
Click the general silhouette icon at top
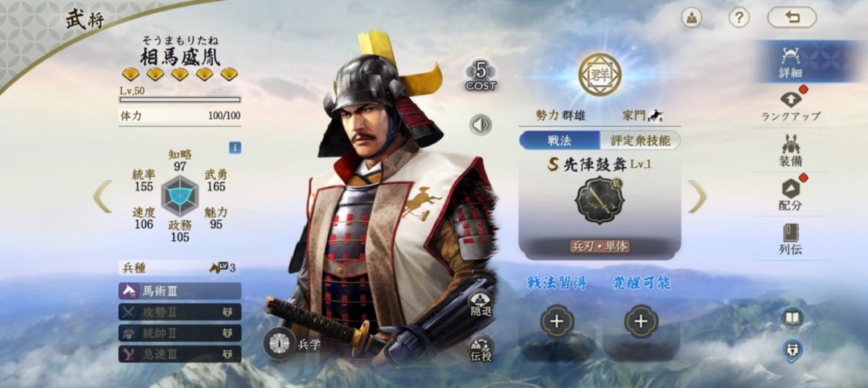(x=691, y=18)
